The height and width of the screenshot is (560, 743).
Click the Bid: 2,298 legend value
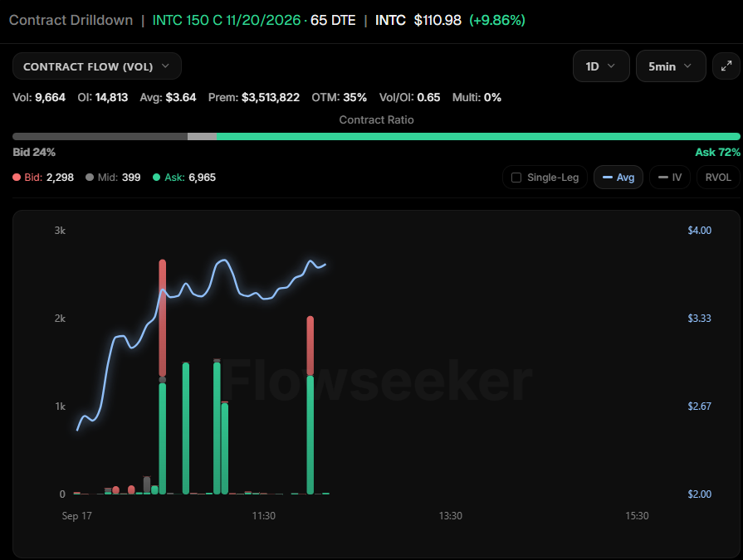point(49,178)
